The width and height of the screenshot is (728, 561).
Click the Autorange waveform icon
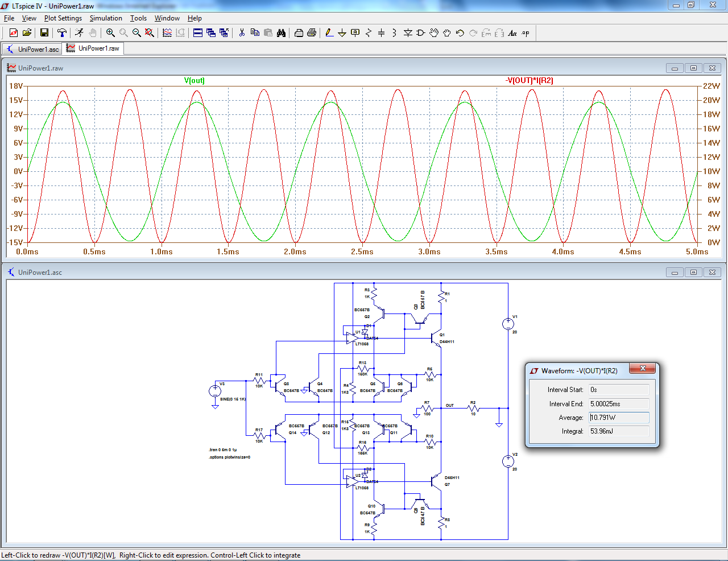[167, 33]
